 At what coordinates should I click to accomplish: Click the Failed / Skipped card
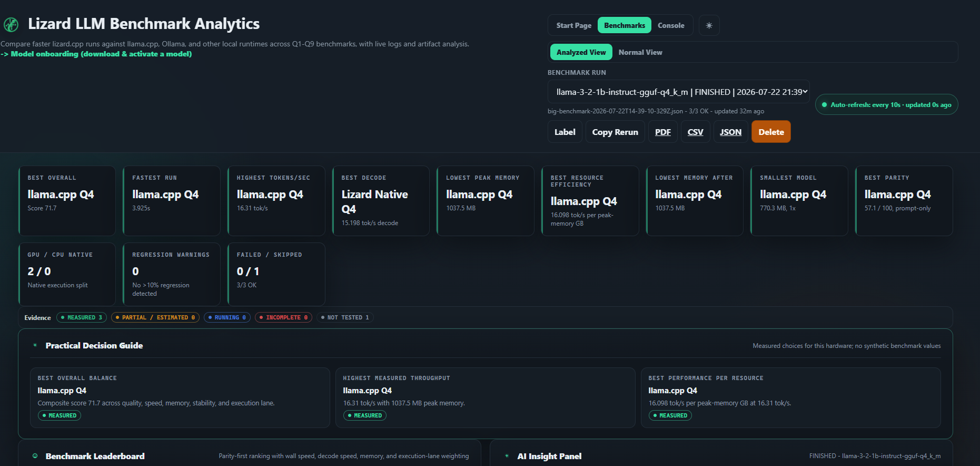[x=276, y=274]
